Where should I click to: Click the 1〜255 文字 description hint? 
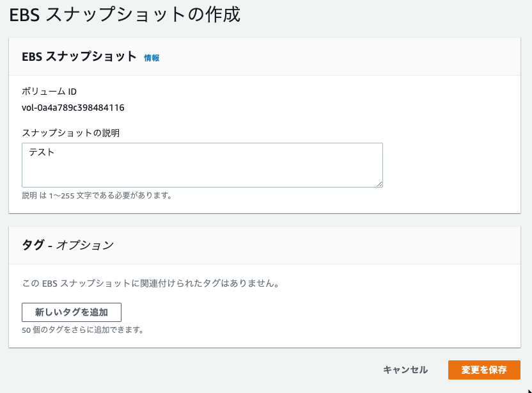point(97,195)
